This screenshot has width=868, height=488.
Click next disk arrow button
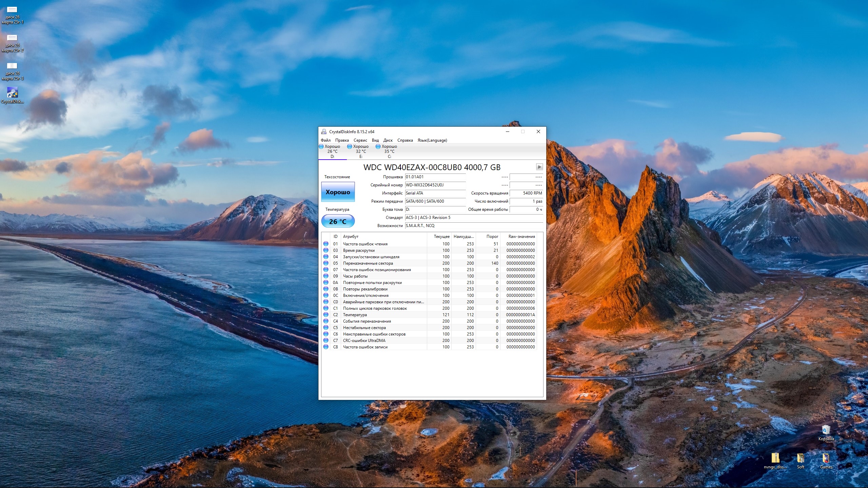tap(539, 167)
